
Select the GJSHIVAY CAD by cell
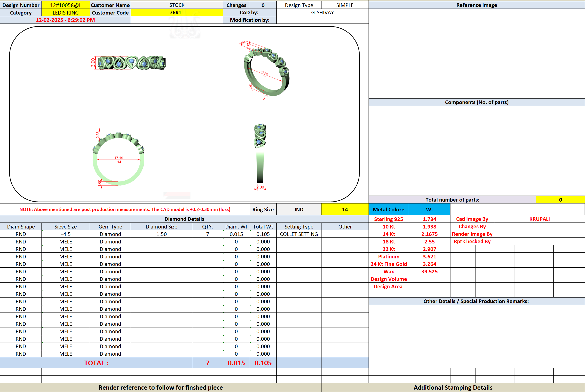322,12
